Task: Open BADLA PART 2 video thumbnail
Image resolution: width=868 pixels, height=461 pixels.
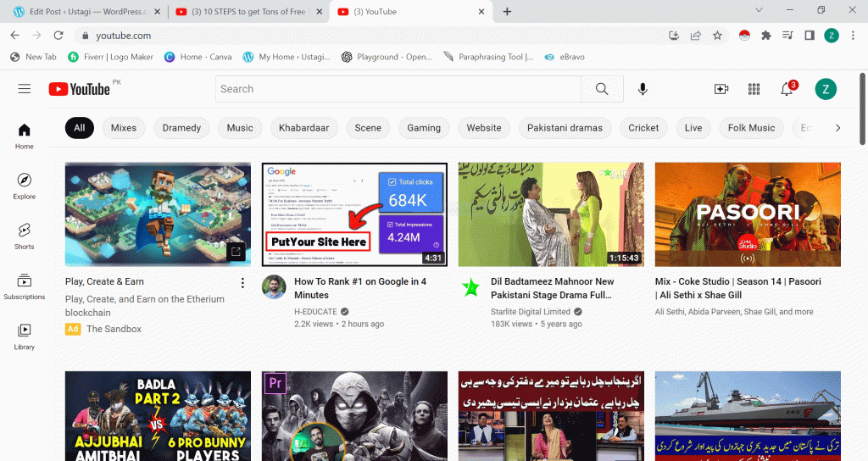Action: pyautogui.click(x=158, y=416)
